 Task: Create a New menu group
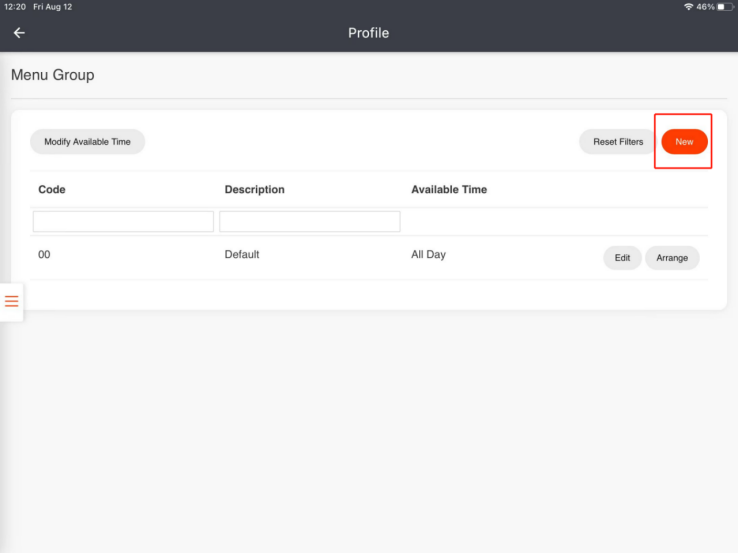(684, 142)
